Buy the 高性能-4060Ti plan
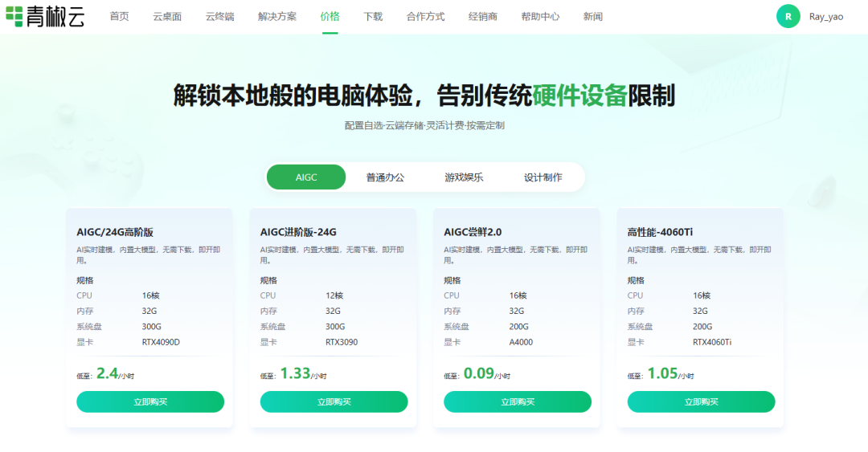This screenshot has height=452, width=868. click(x=702, y=401)
